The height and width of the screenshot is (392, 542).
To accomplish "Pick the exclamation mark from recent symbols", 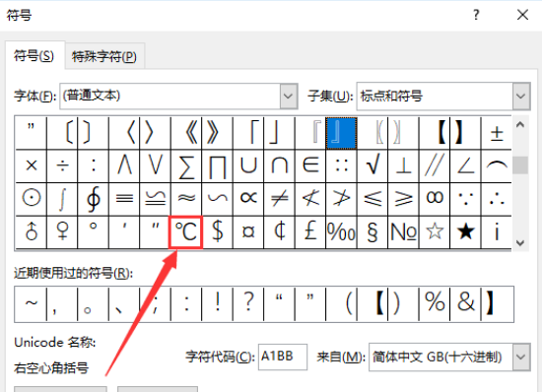I will (x=218, y=304).
